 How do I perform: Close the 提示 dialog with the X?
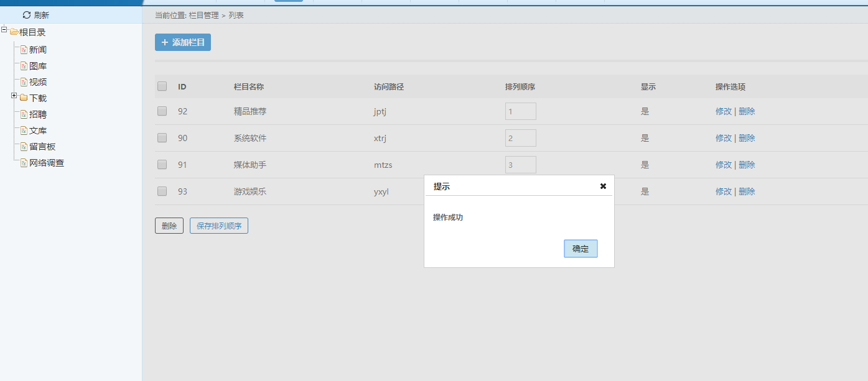pos(603,186)
